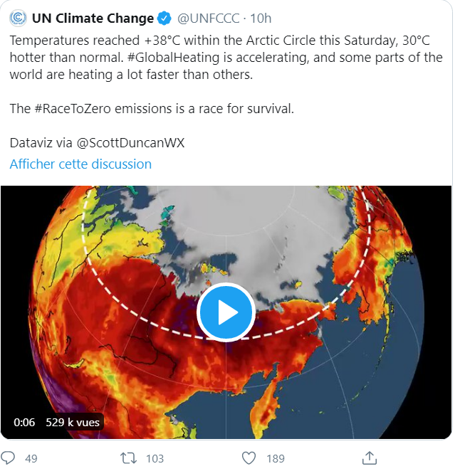Click "Afficher cette discussion" link
This screenshot has width=465, height=476.
(80, 164)
